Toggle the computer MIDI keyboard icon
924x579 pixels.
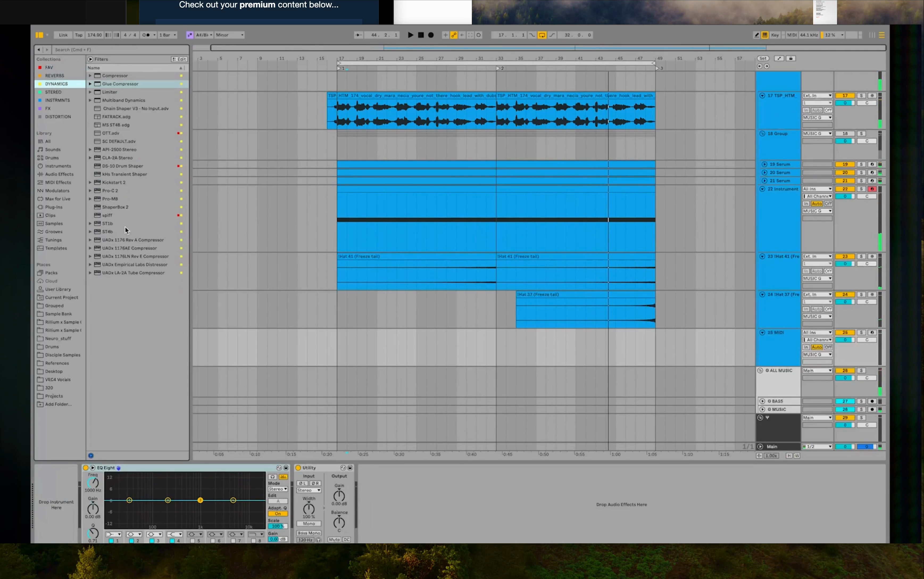point(765,35)
